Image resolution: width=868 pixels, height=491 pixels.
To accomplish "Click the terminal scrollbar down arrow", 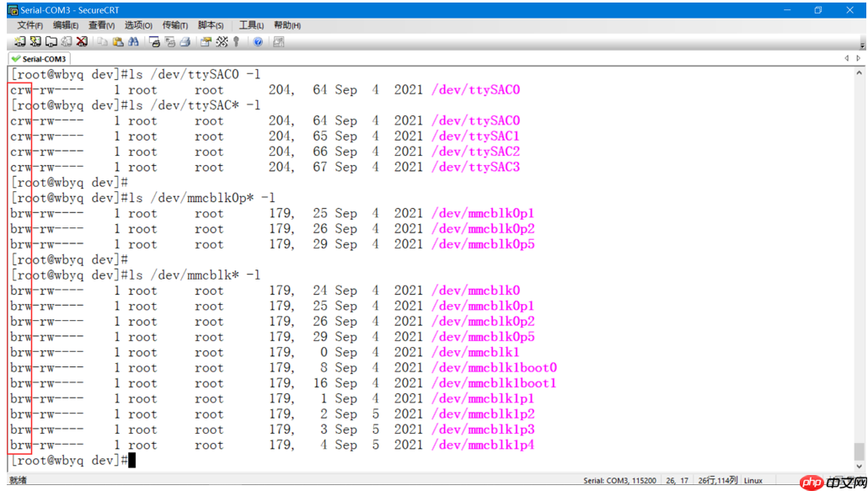I will coord(859,465).
